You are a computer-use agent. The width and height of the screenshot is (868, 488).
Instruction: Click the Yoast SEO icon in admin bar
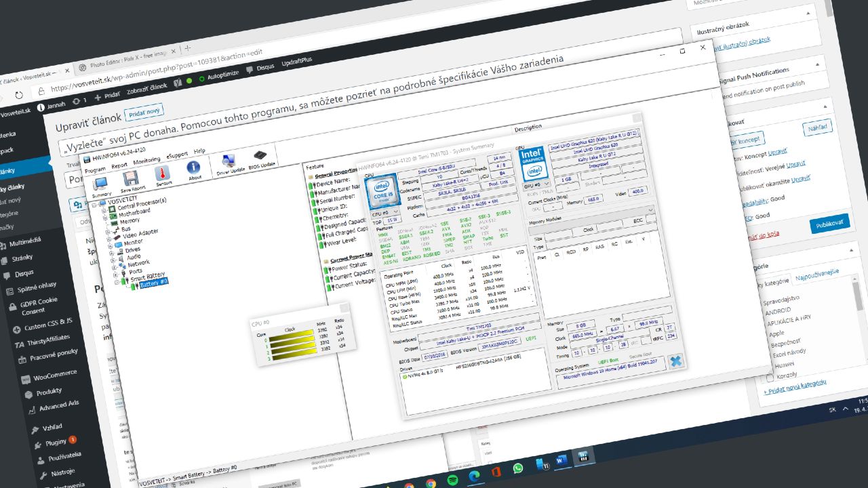pos(178,82)
